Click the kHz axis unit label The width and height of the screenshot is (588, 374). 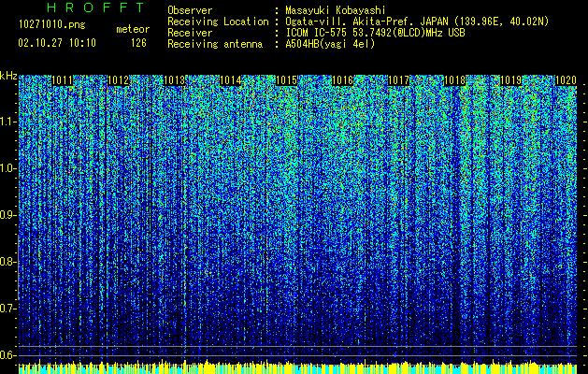pos(8,76)
